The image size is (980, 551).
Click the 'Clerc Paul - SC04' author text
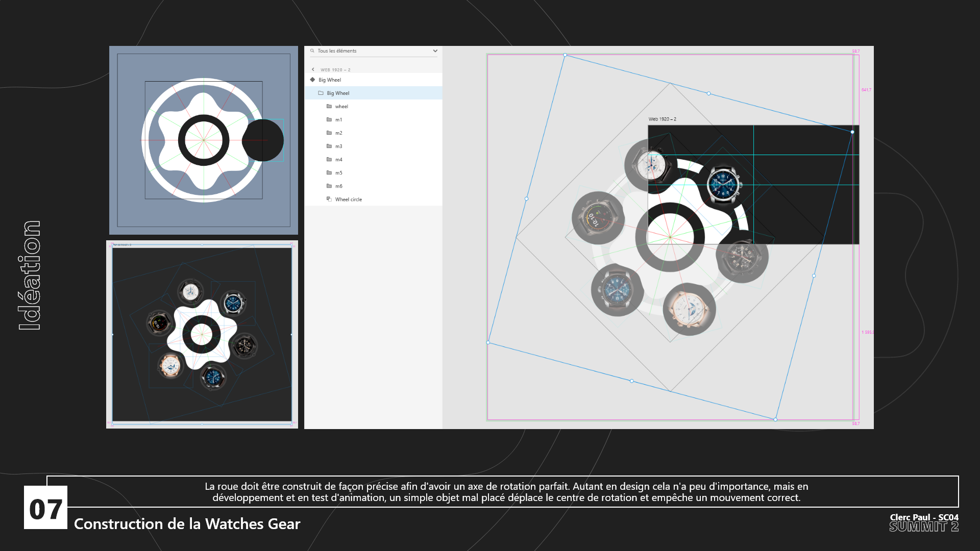(924, 517)
